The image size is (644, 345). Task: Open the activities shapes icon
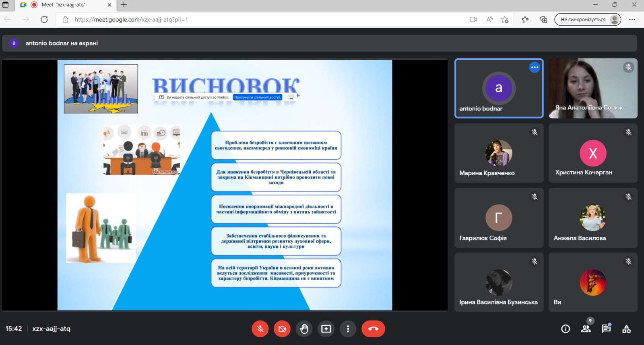pyautogui.click(x=626, y=329)
